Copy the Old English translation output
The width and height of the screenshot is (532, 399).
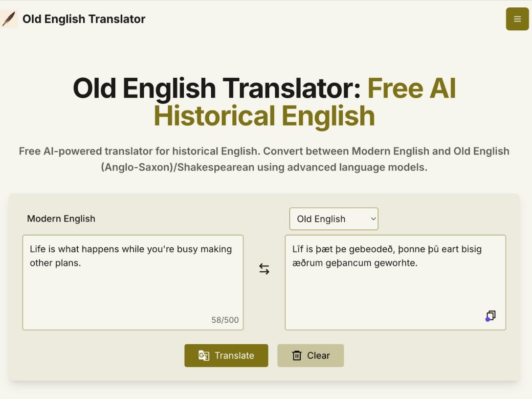point(490,316)
